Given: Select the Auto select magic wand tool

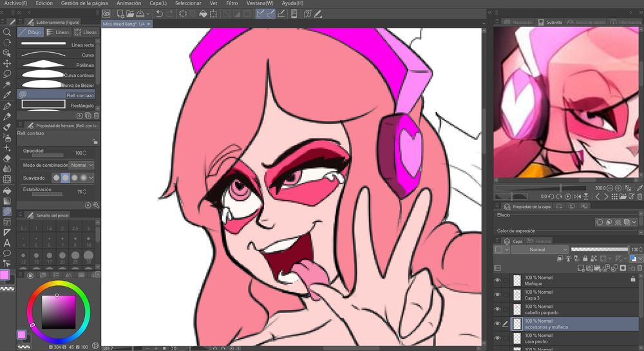Looking at the screenshot, I should pos(7,84).
